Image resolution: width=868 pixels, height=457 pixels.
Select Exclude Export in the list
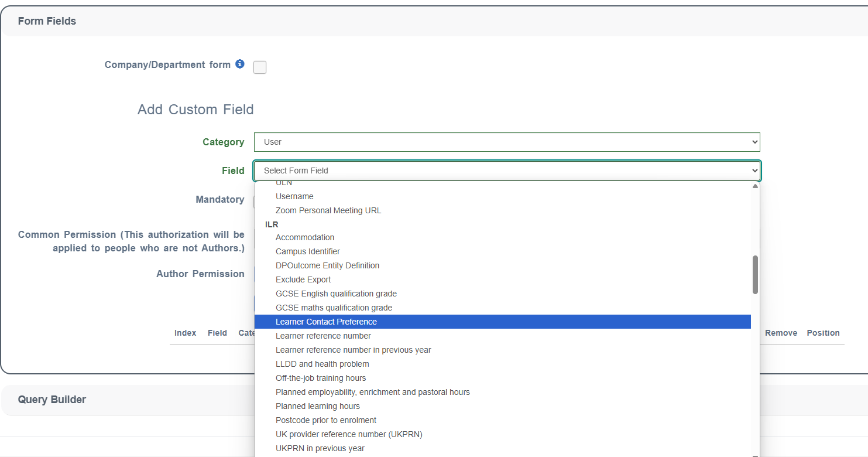(503, 279)
